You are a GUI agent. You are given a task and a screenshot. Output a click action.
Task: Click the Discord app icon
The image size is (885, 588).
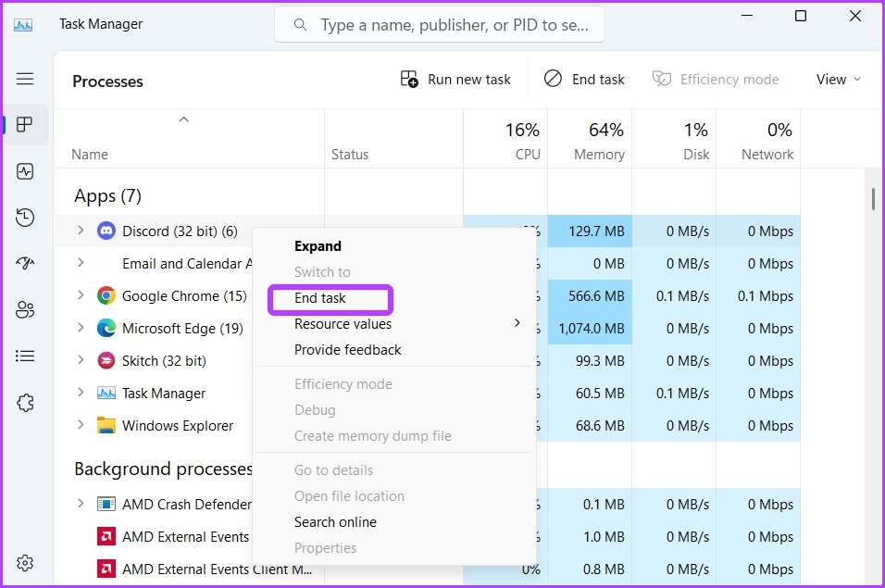click(x=106, y=231)
